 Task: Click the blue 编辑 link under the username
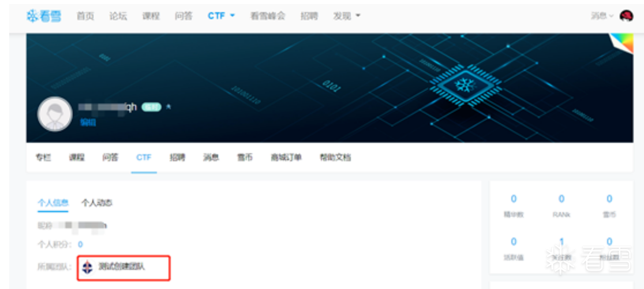click(88, 122)
